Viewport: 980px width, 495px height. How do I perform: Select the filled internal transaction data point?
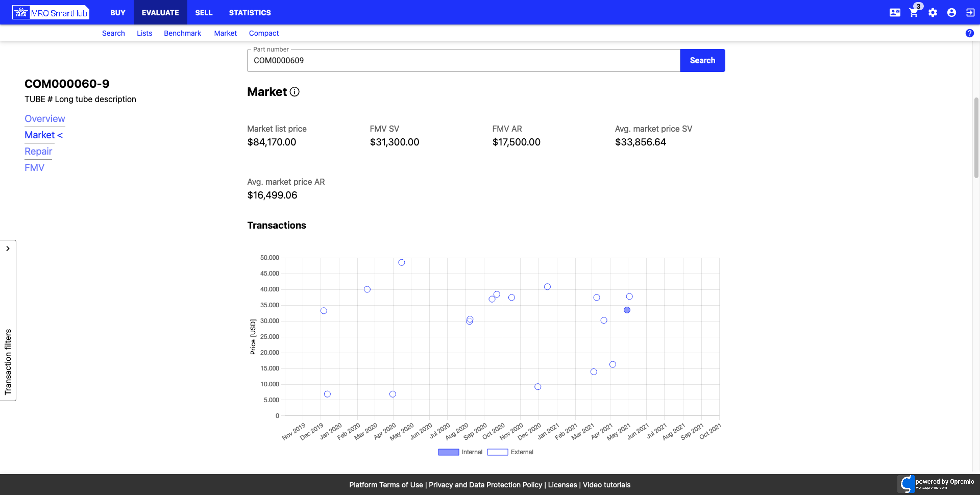[627, 310]
